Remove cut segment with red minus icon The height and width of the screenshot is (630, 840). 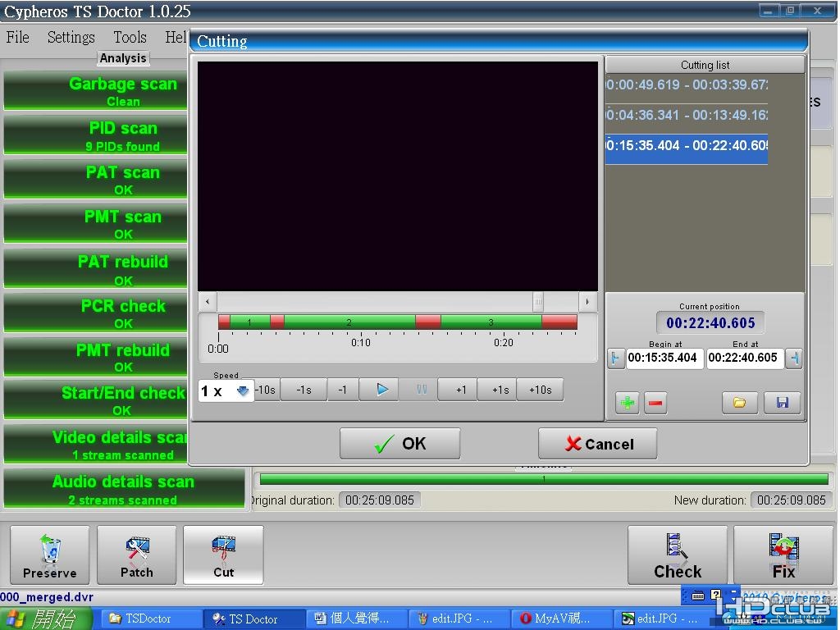[655, 402]
